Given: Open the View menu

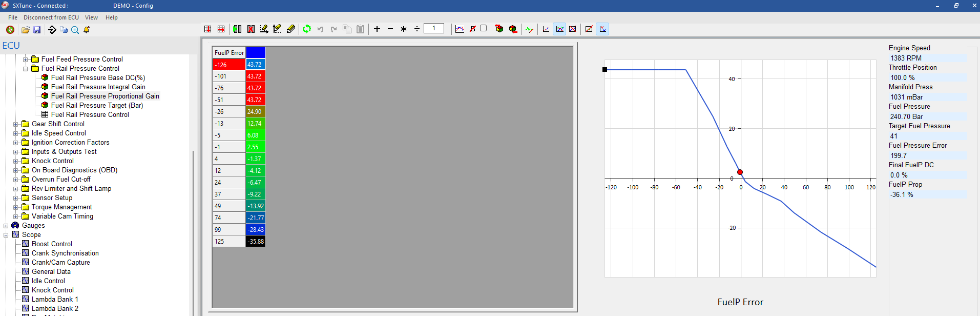Looking at the screenshot, I should click(91, 17).
